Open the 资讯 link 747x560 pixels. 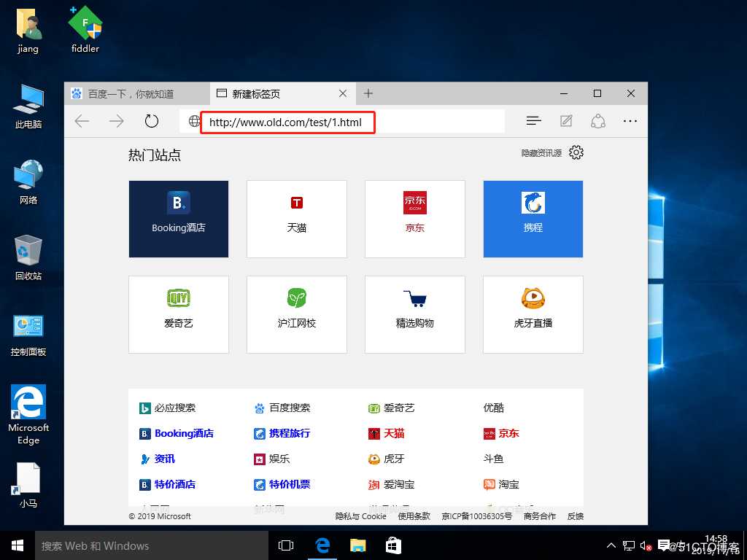[x=158, y=459]
